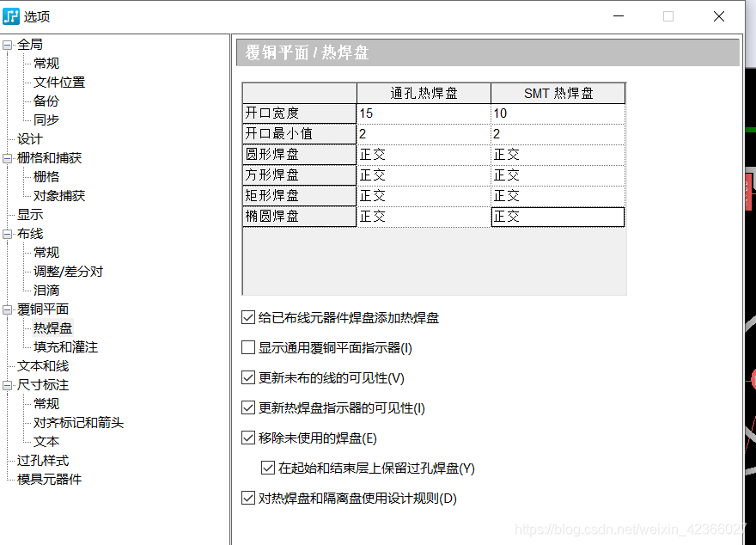
Task: Click the 开口宽度 row header
Action: pyautogui.click(x=299, y=113)
